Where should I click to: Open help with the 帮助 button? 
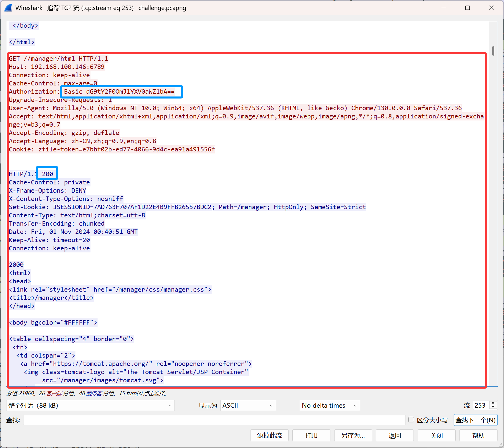tap(478, 435)
